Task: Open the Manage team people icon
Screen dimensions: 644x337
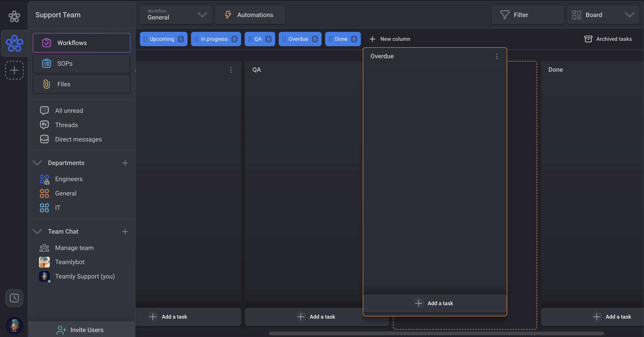Action: pyautogui.click(x=44, y=248)
